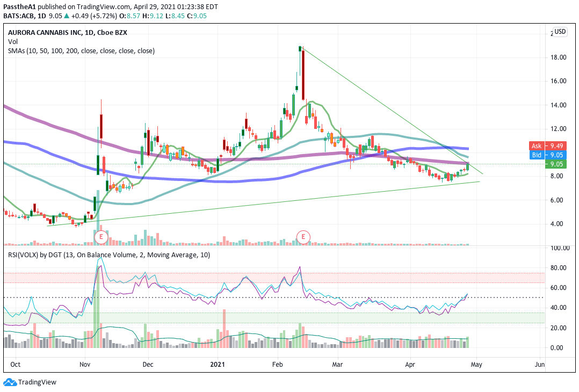579x392 pixels.
Task: Click the 6.00 price axis label
Action: (x=557, y=200)
